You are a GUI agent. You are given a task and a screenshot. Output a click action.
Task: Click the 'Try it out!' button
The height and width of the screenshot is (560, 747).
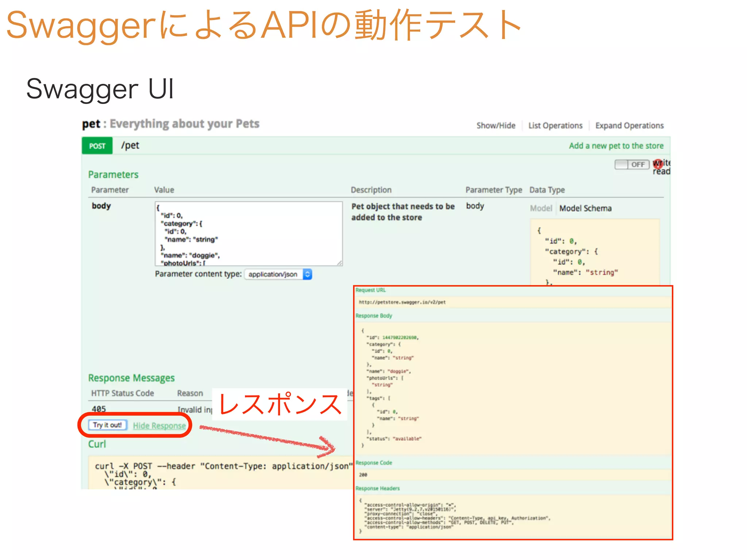point(107,425)
